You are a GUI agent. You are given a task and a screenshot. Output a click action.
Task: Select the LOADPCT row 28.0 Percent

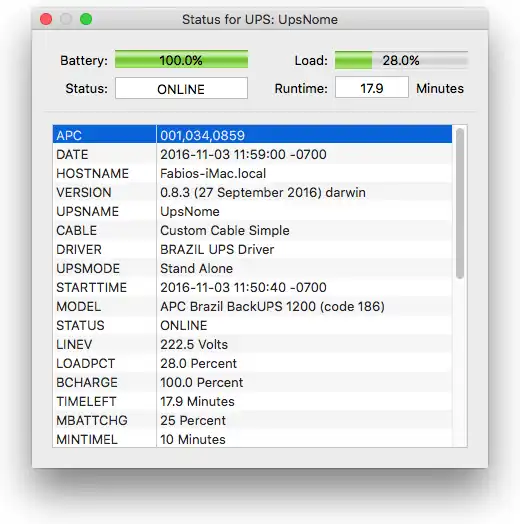click(x=252, y=364)
